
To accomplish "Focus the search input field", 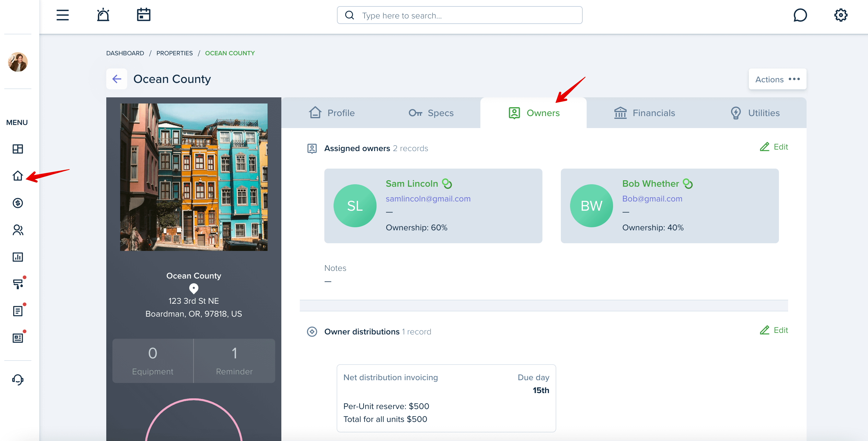I will (459, 15).
